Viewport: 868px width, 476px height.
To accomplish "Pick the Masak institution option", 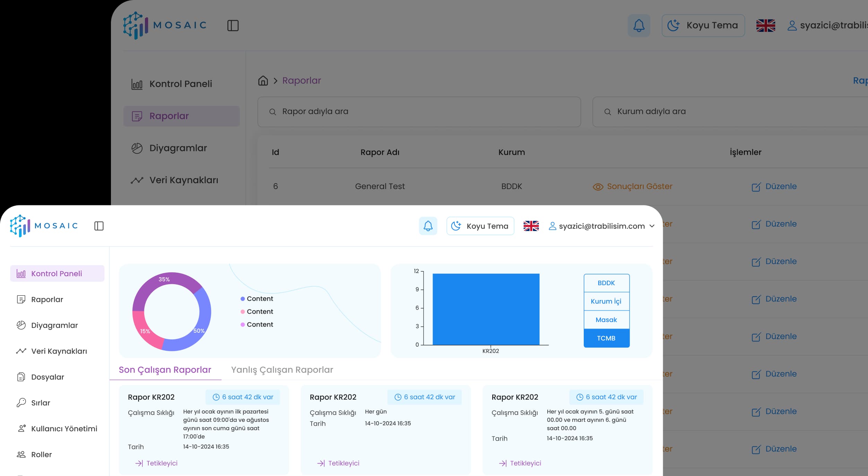I will click(606, 320).
